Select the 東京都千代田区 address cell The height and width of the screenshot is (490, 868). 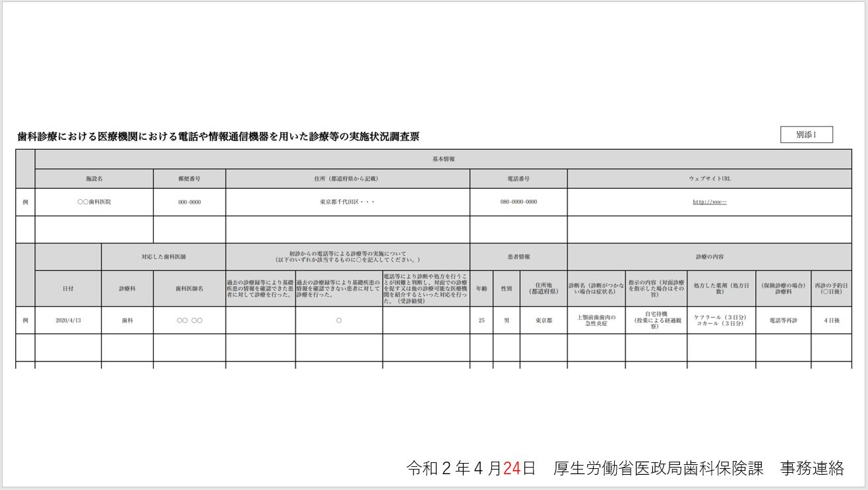tap(348, 202)
